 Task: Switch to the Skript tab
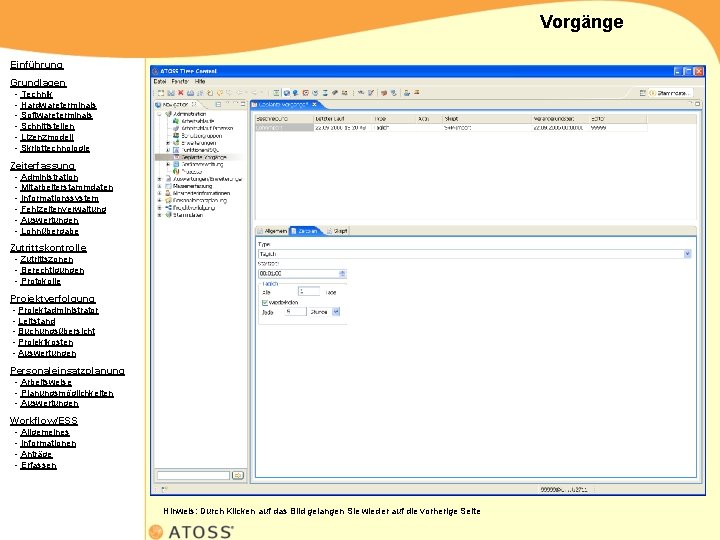pyautogui.click(x=338, y=231)
